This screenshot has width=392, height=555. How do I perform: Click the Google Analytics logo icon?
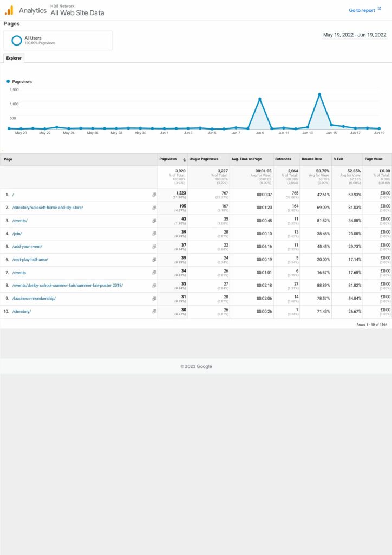coord(9,10)
